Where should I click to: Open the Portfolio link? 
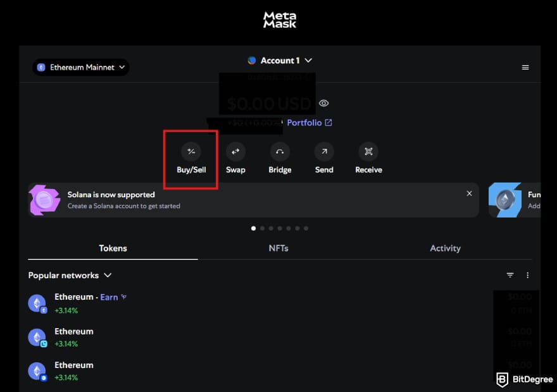309,123
